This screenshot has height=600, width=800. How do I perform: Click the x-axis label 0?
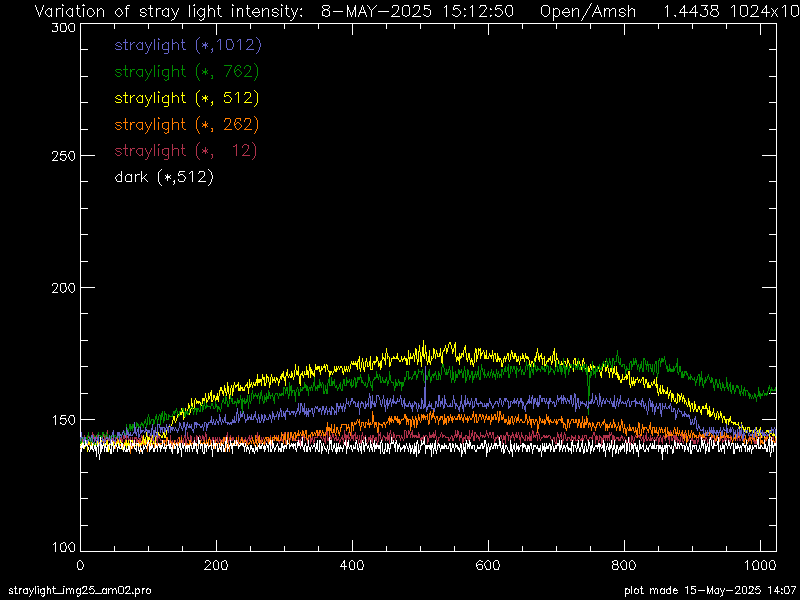point(81,565)
